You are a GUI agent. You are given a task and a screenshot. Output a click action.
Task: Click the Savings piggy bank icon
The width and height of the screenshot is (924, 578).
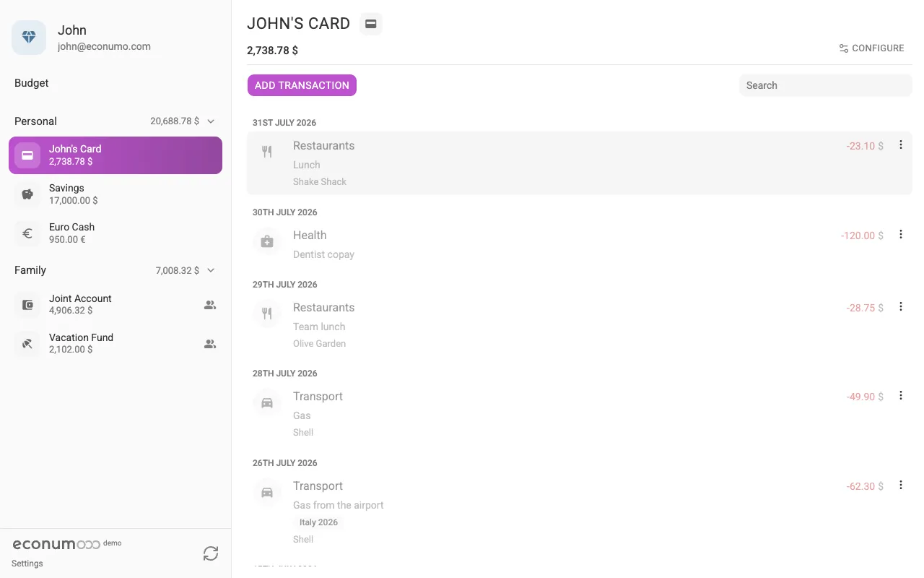(27, 194)
